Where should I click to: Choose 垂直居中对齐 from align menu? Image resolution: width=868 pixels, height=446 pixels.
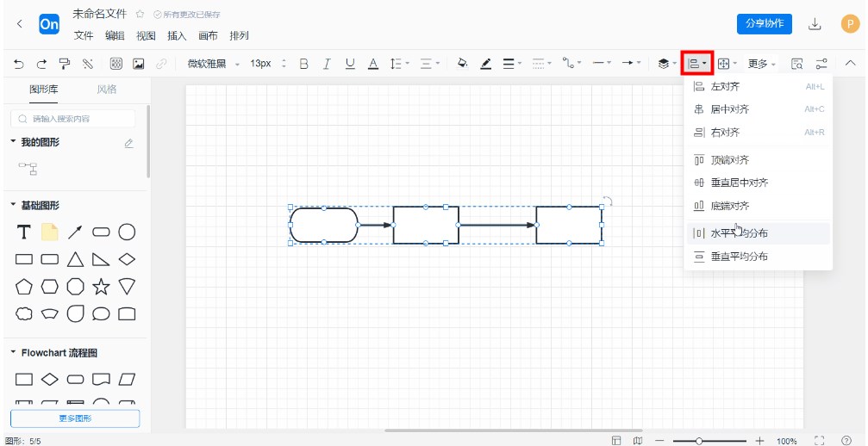[758, 183]
